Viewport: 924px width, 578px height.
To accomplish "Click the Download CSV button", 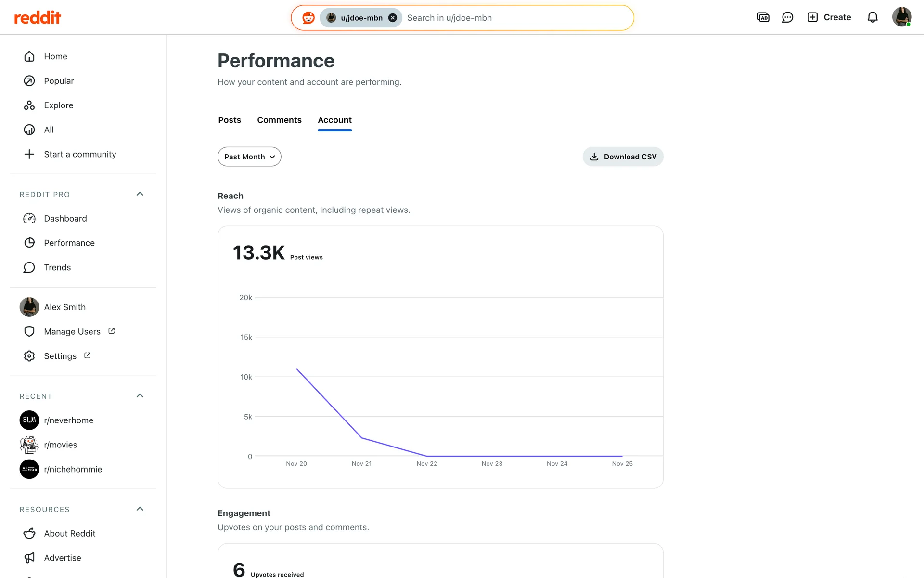I will pos(623,157).
